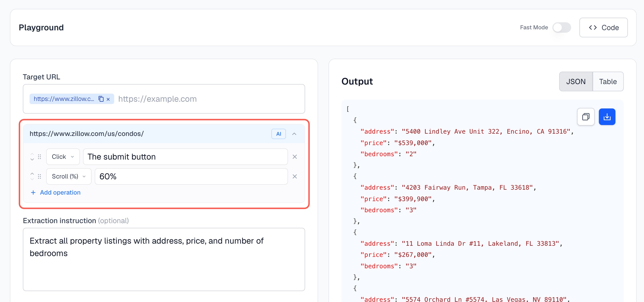This screenshot has height=302, width=644.
Task: Download the output with blue button
Action: click(607, 117)
